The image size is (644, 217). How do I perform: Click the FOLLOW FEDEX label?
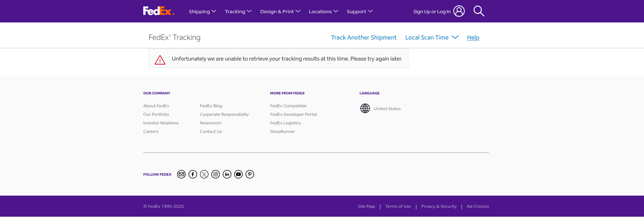click(x=157, y=174)
